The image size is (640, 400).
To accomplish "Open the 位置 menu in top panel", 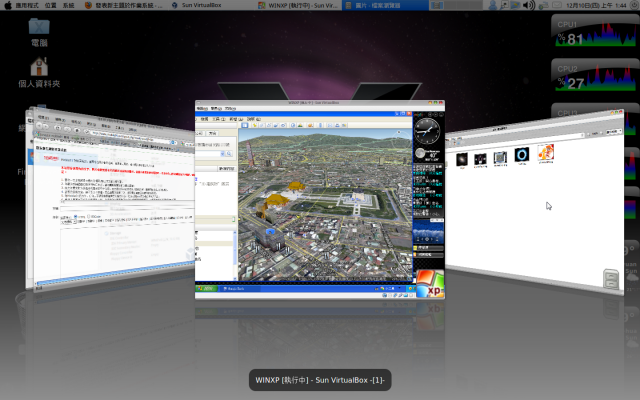I will click(51, 5).
